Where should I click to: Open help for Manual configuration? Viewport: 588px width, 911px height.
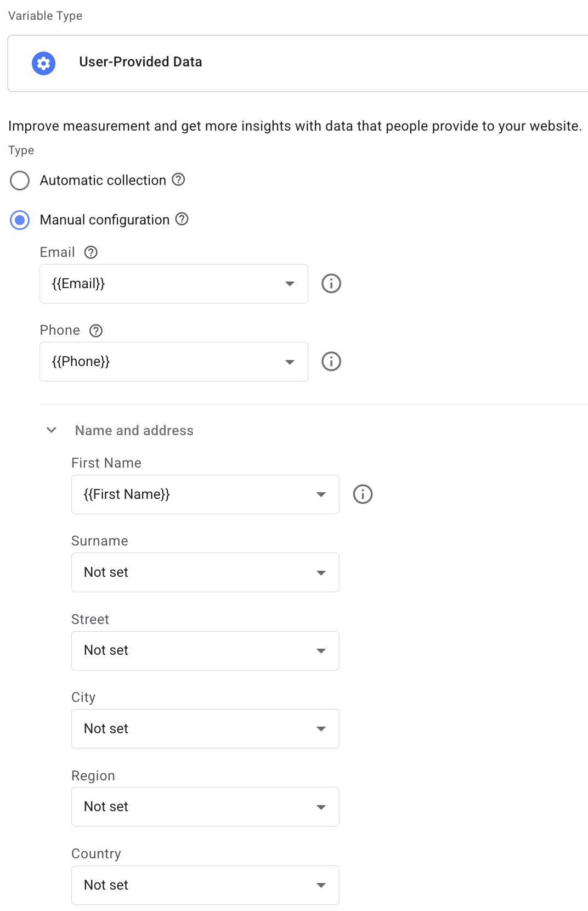[182, 219]
